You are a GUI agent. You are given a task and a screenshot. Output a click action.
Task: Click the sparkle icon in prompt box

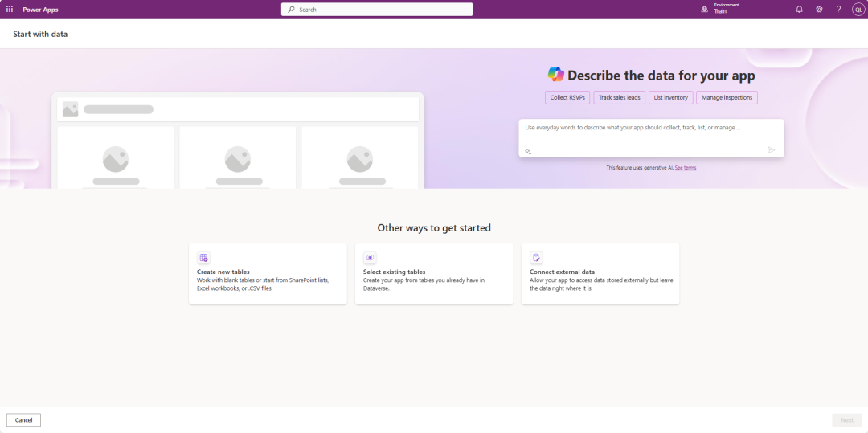(528, 151)
